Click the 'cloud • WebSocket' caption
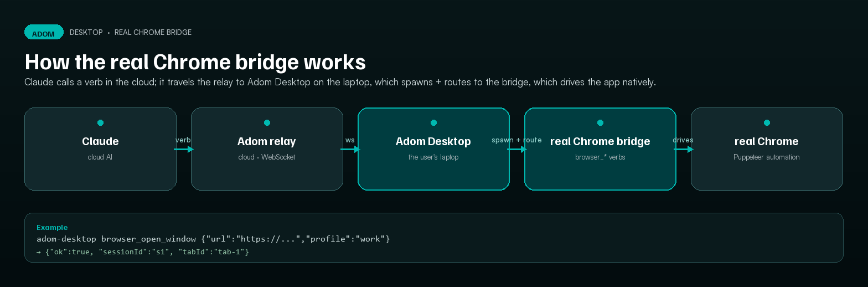Viewport: 868px width, 287px height. click(267, 157)
